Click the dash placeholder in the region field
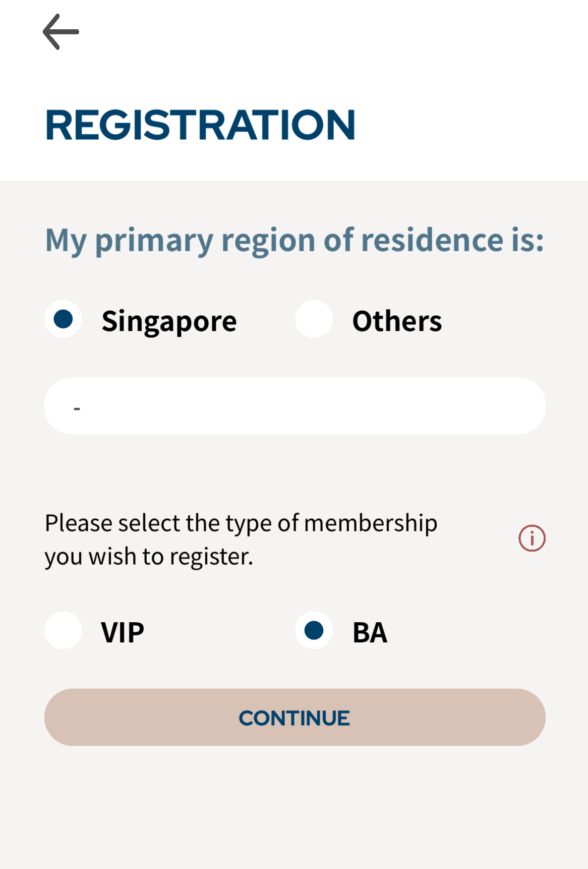 pos(77,408)
